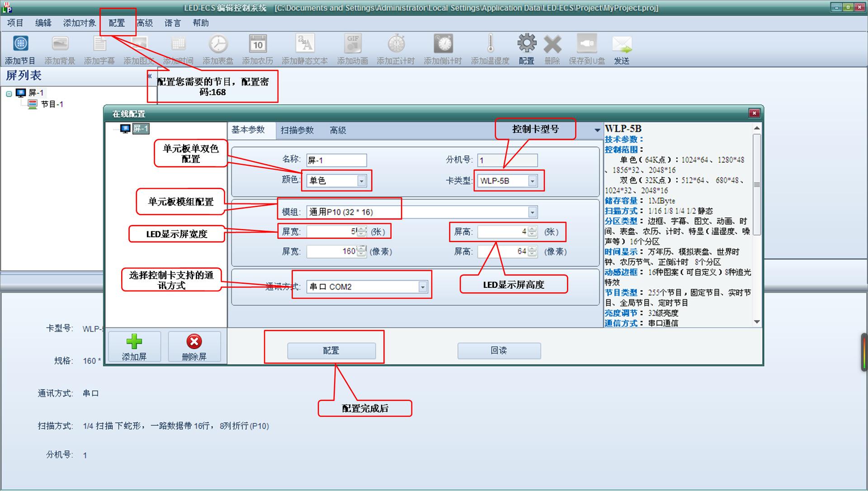The width and height of the screenshot is (868, 491).
Task: Click the 保存到U盘 toolbar icon
Action: pos(587,44)
